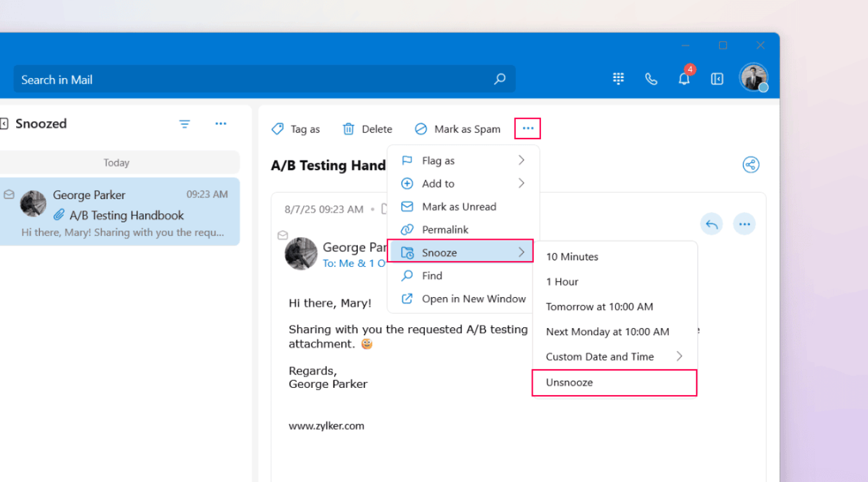Click the share icon beside email subject
Viewport: 868px width, 482px height.
pos(751,165)
